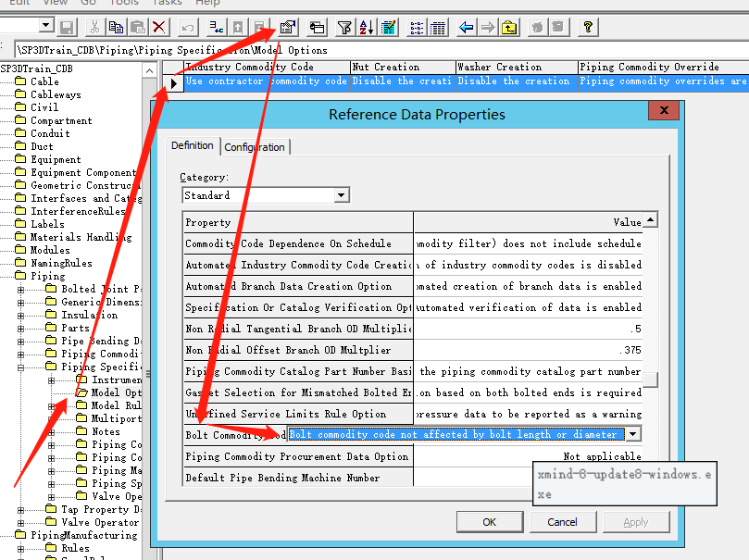Click the Cut scissors icon
Image resolution: width=749 pixels, height=560 pixels.
[94, 27]
